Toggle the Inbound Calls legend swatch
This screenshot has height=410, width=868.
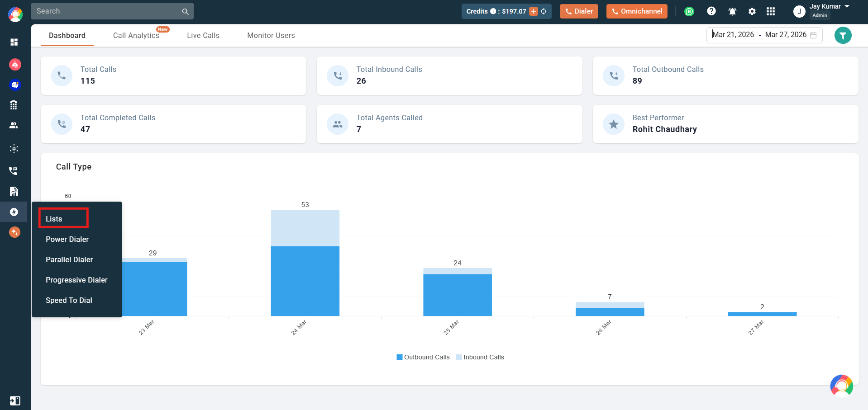(459, 357)
